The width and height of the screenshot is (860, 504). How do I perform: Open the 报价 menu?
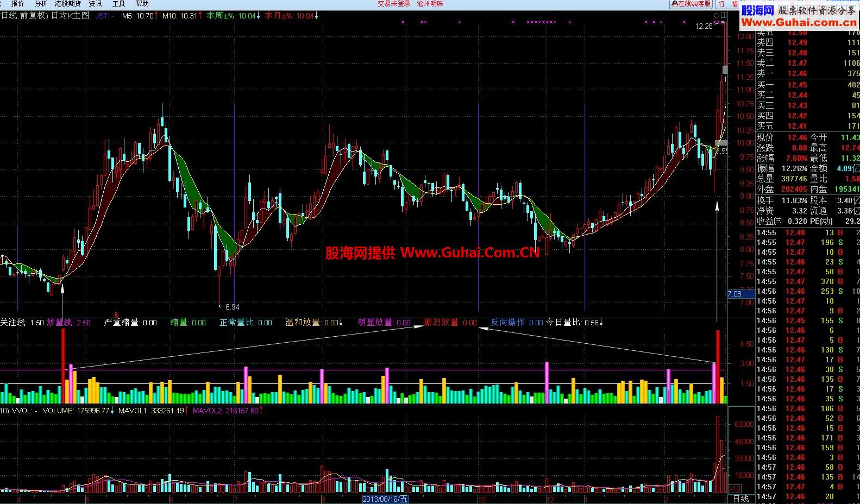tap(17, 4)
